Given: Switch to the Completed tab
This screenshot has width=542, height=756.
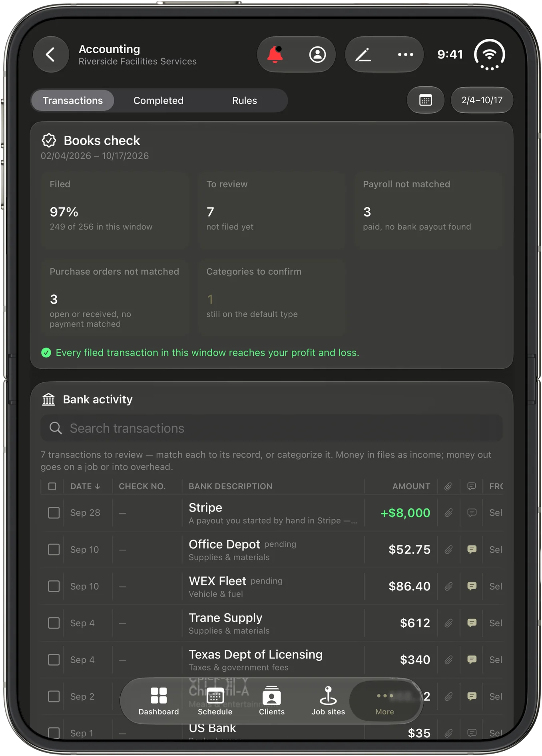Looking at the screenshot, I should (x=158, y=100).
